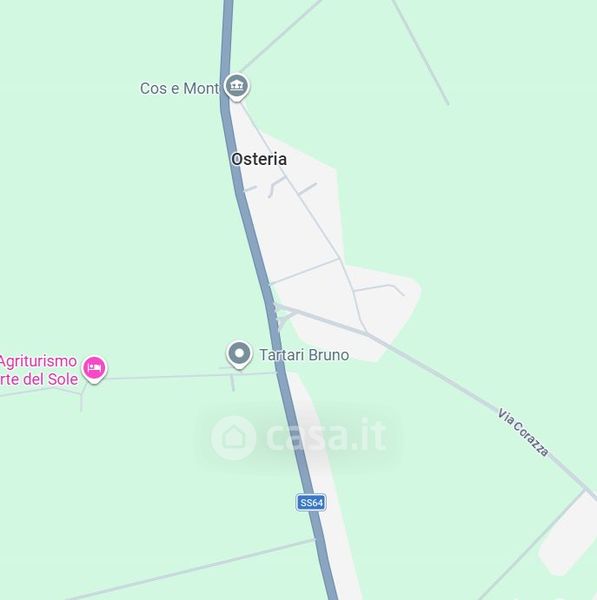Click the Cos e Mont museum pin icon
This screenshot has height=600, width=597.
tap(237, 86)
